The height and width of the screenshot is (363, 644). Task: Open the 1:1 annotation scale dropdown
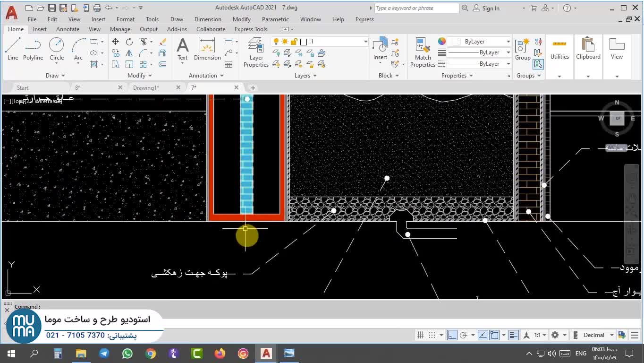540,335
